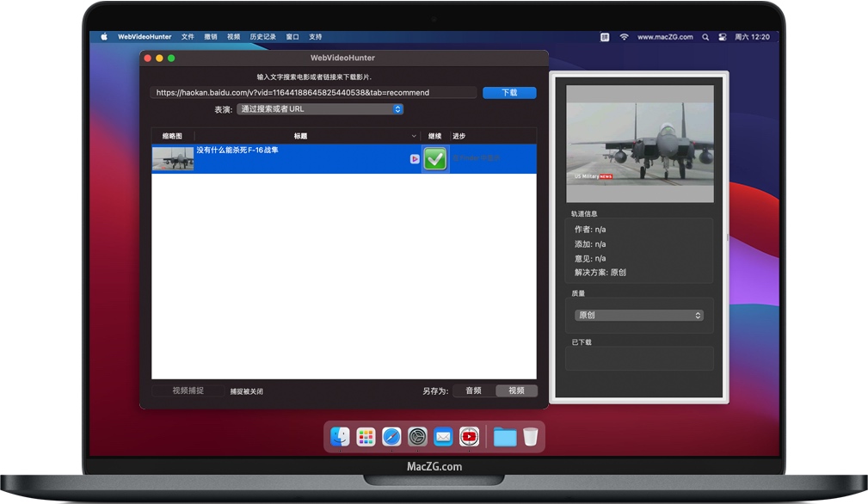868x504 pixels.
Task: Click the 视频捕捉 capture toggle button
Action: tap(188, 390)
